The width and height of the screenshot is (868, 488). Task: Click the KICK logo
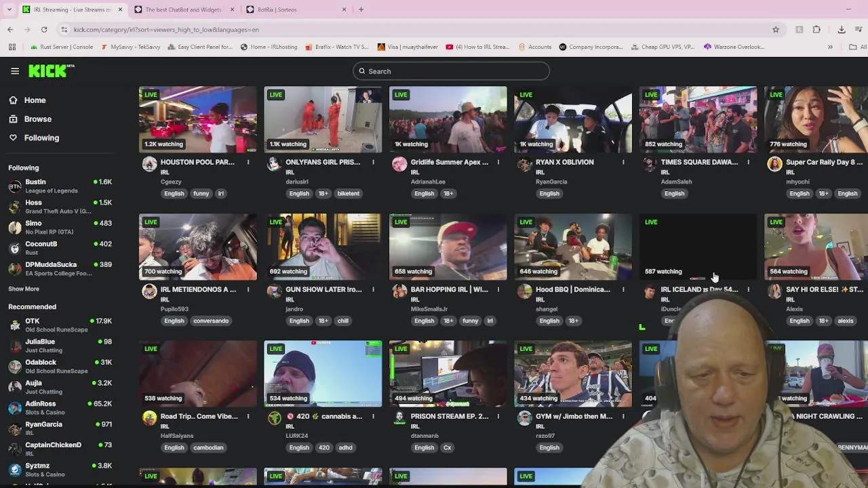pyautogui.click(x=52, y=70)
